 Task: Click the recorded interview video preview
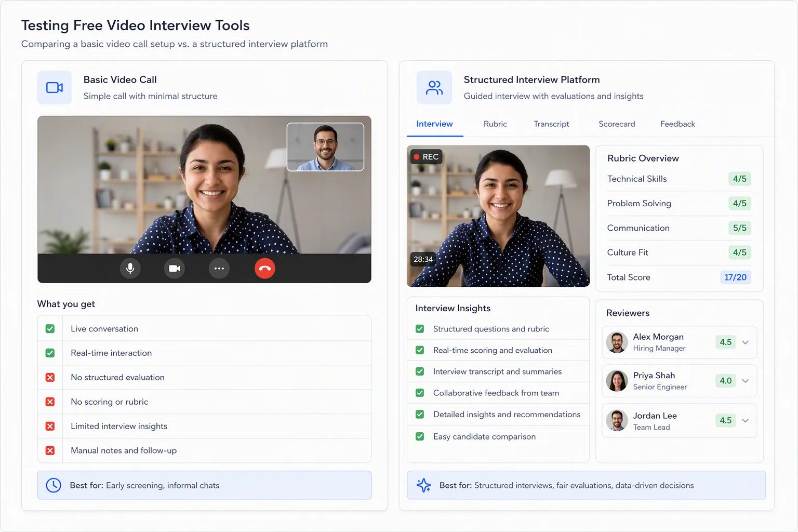[x=498, y=216]
